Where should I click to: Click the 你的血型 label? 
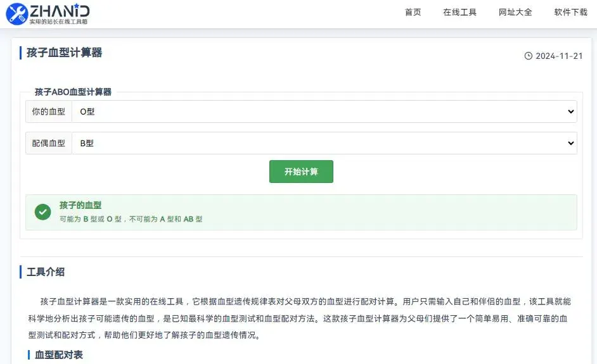(49, 111)
